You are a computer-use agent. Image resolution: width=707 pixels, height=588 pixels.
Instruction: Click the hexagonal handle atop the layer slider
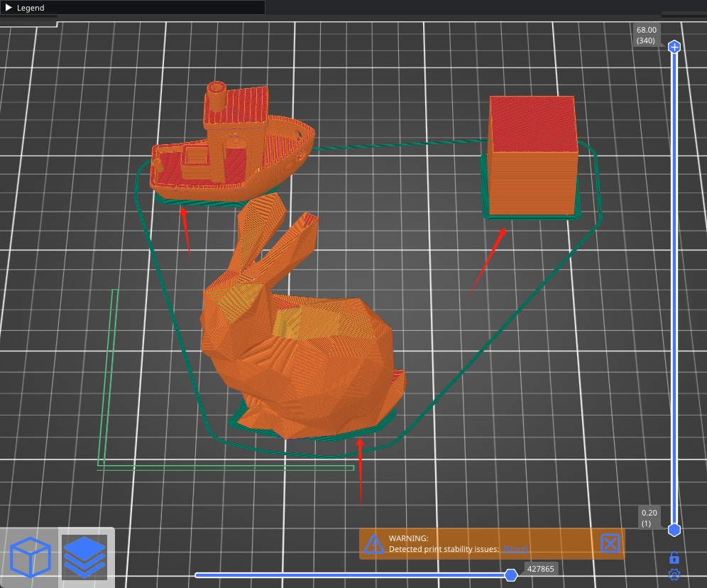pos(673,47)
